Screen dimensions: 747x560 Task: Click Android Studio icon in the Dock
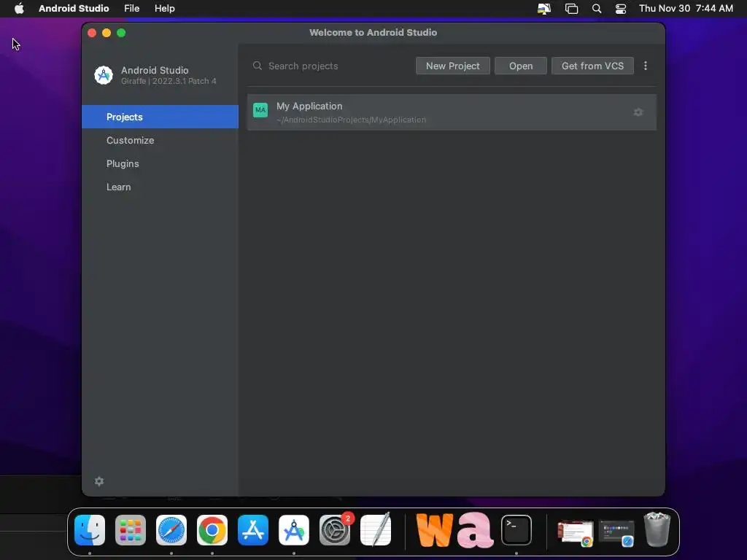pyautogui.click(x=294, y=530)
